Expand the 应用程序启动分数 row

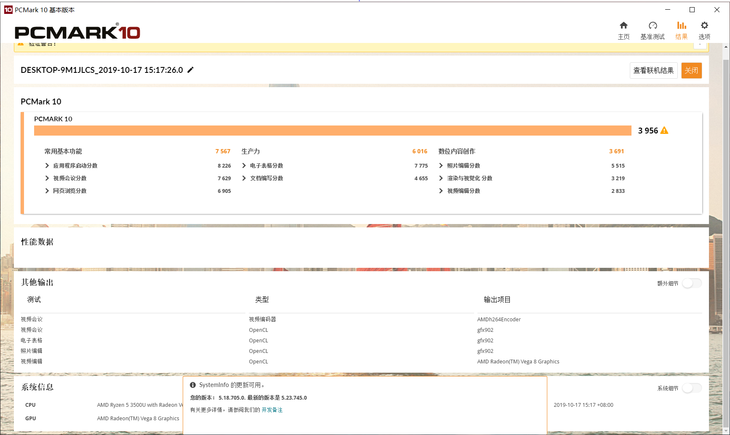[x=47, y=165]
